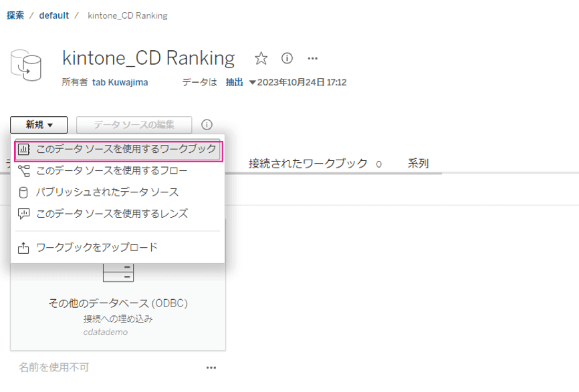Click the データ ソースの編集 button
Viewport: 579px width, 392px height.
[x=134, y=125]
